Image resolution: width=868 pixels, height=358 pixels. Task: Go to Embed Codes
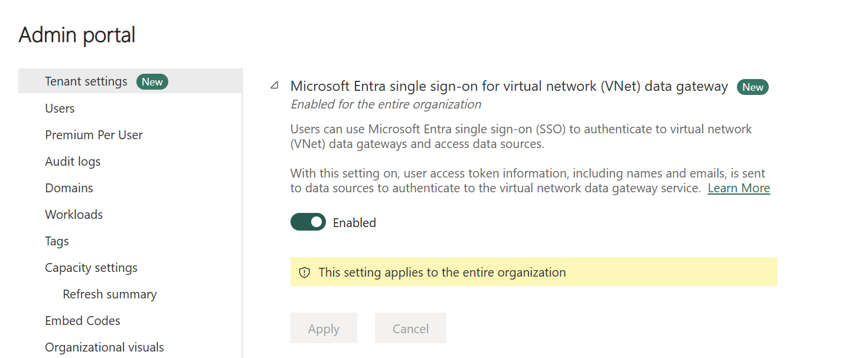tap(83, 321)
